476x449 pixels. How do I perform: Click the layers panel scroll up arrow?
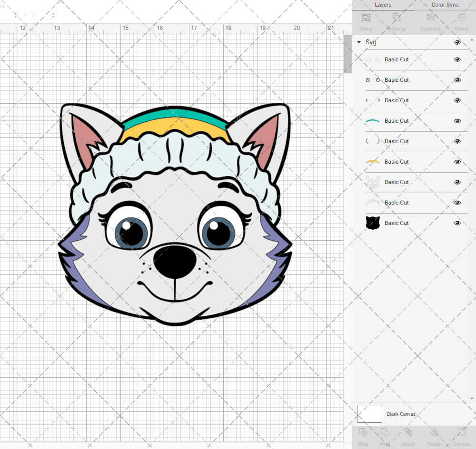point(471,40)
